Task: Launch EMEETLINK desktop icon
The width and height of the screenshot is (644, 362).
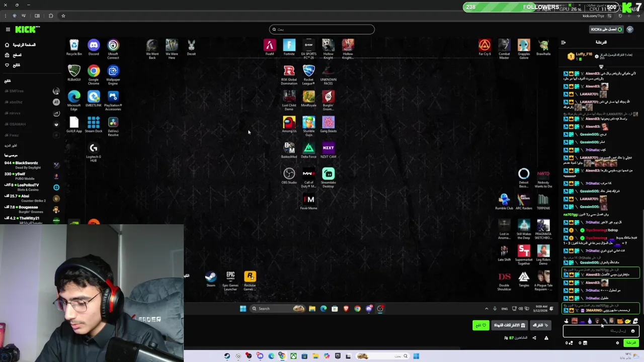Action: (94, 99)
